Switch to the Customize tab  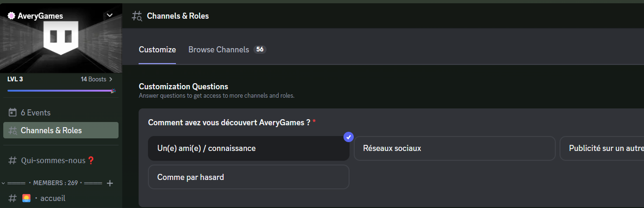[157, 50]
